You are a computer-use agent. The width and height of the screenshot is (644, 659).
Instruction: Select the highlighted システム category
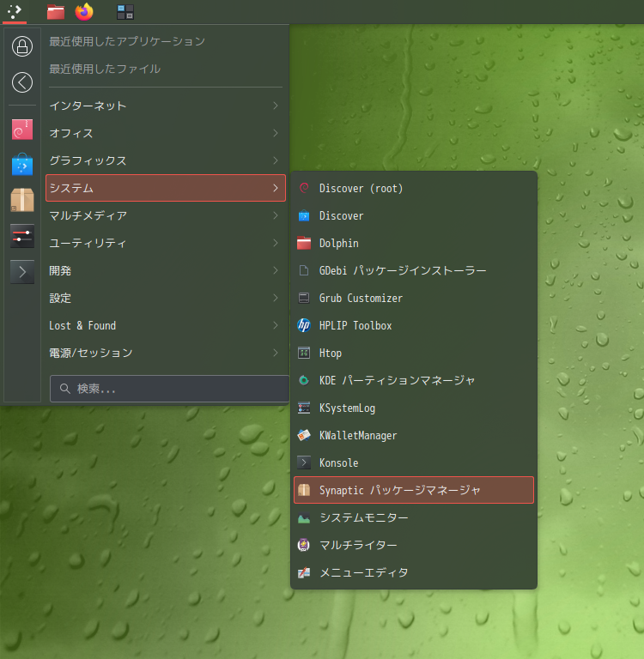(166, 188)
